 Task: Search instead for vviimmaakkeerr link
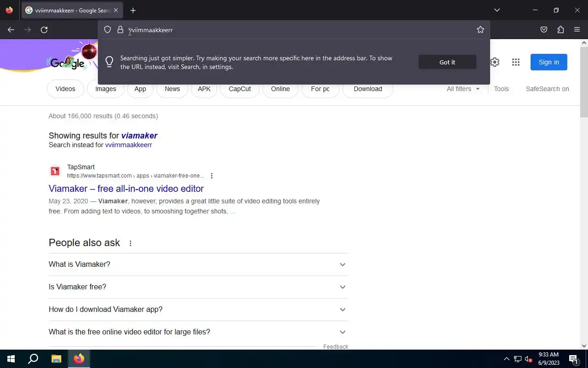[129, 145]
